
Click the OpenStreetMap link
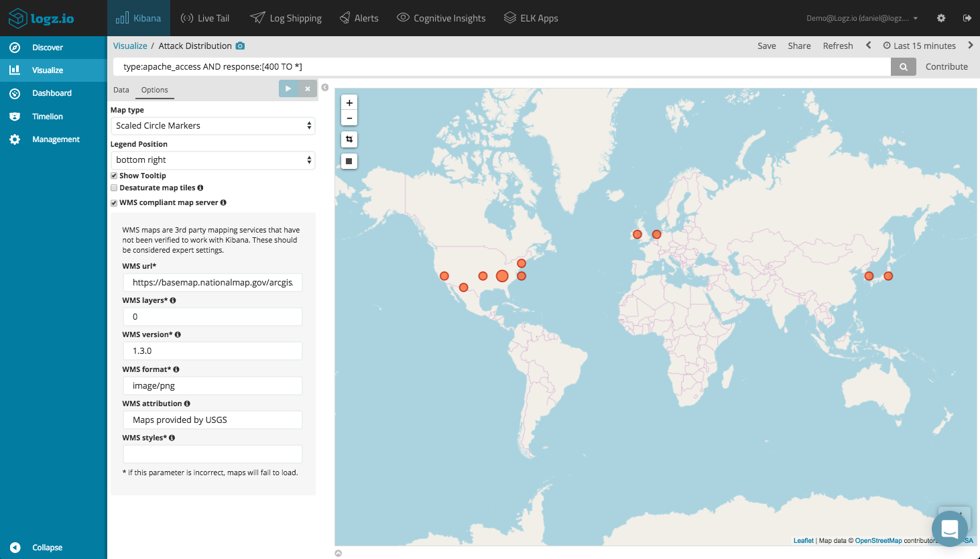(878, 541)
